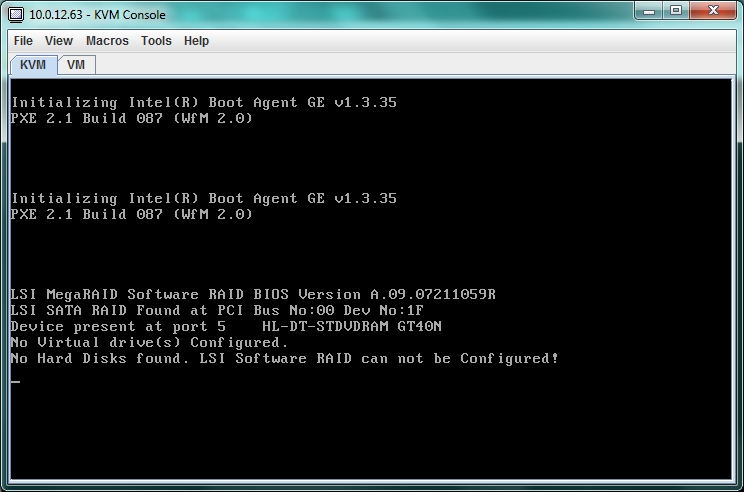744x492 pixels.
Task: Click the second 'PXE 2.1 Build 087' line
Action: coord(131,214)
